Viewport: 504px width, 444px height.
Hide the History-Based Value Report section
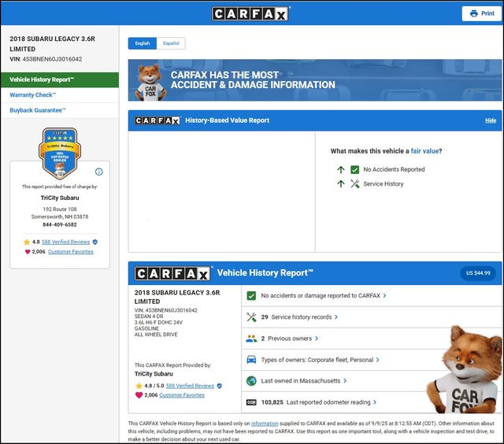(491, 120)
